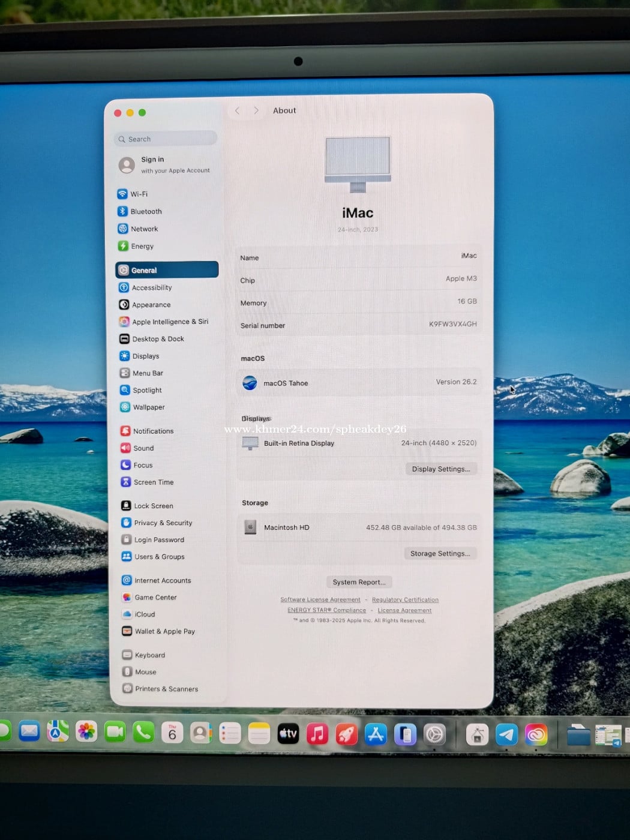The width and height of the screenshot is (630, 840).
Task: Select the Chip value Apple M3
Action: pos(461,278)
